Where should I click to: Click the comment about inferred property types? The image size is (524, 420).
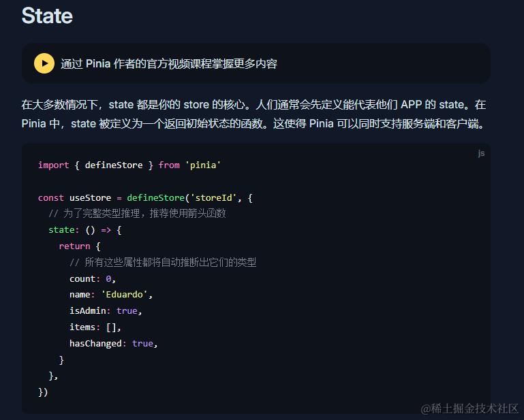coord(163,262)
